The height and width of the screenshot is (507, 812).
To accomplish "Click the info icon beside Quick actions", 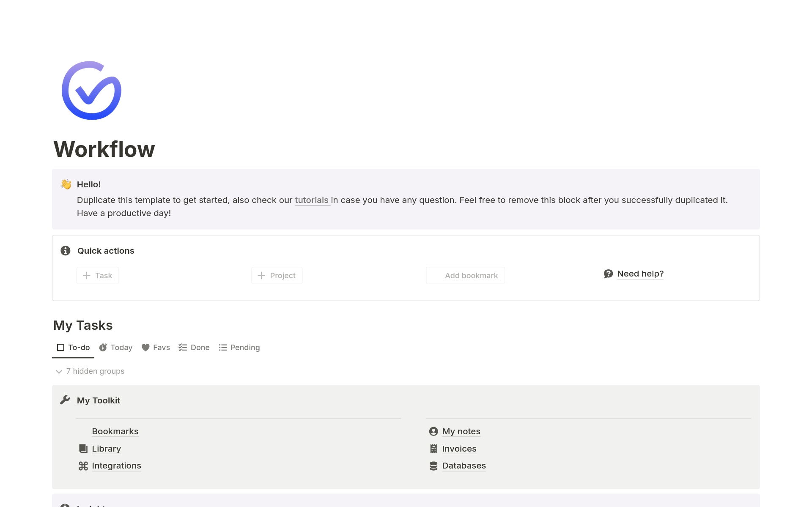I will [x=66, y=251].
